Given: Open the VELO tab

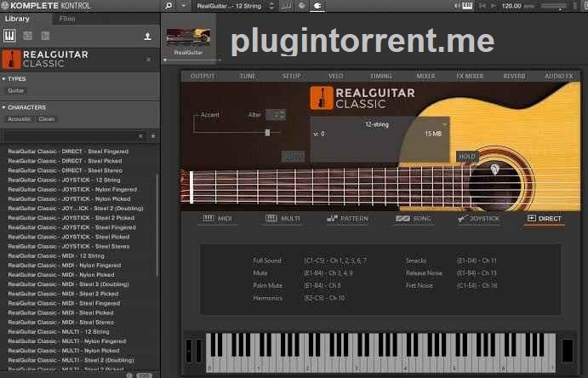Looking at the screenshot, I should coord(335,76).
